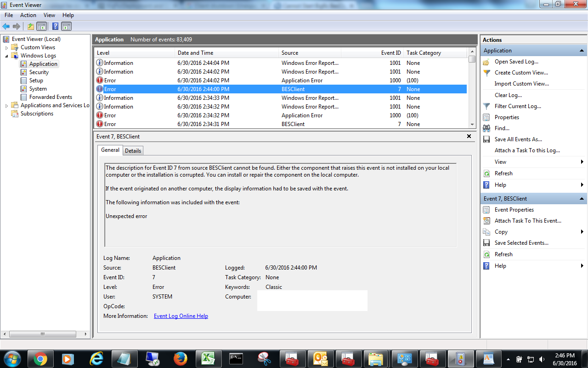Viewport: 588px width, 368px height.
Task: Select BESClient error at 2:34:31 PM
Action: tap(280, 124)
